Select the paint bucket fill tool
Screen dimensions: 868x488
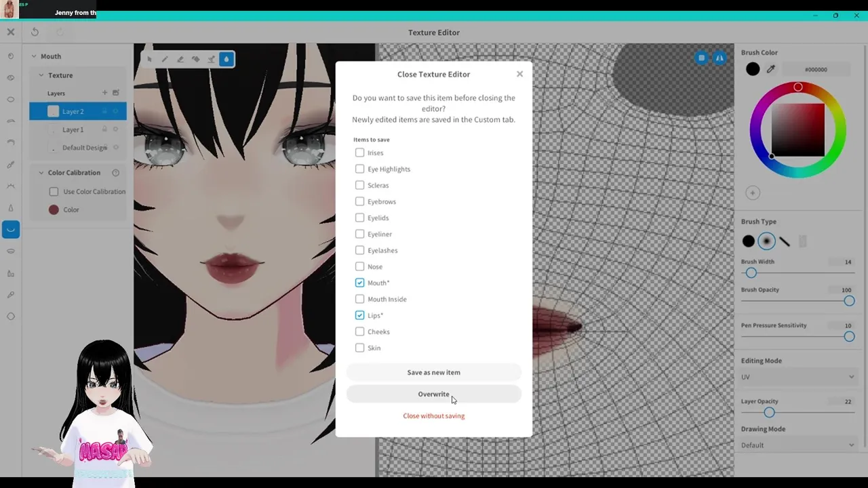pyautogui.click(x=196, y=59)
